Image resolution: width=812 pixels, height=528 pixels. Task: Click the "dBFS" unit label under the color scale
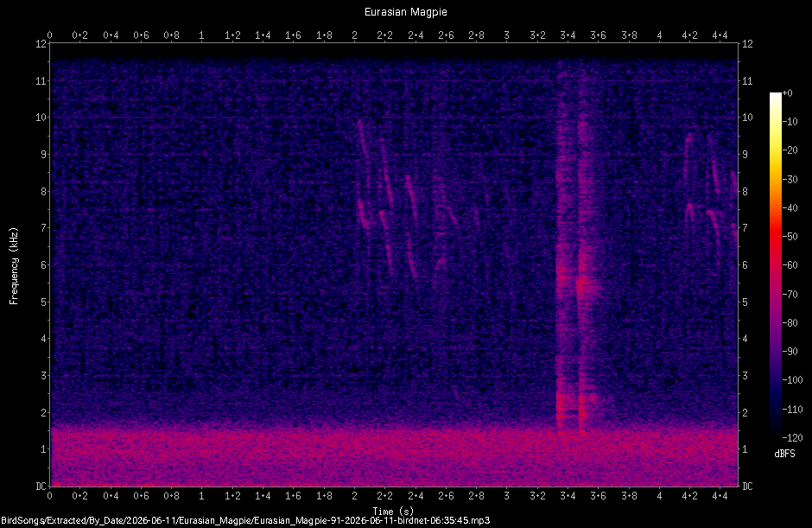click(x=784, y=454)
